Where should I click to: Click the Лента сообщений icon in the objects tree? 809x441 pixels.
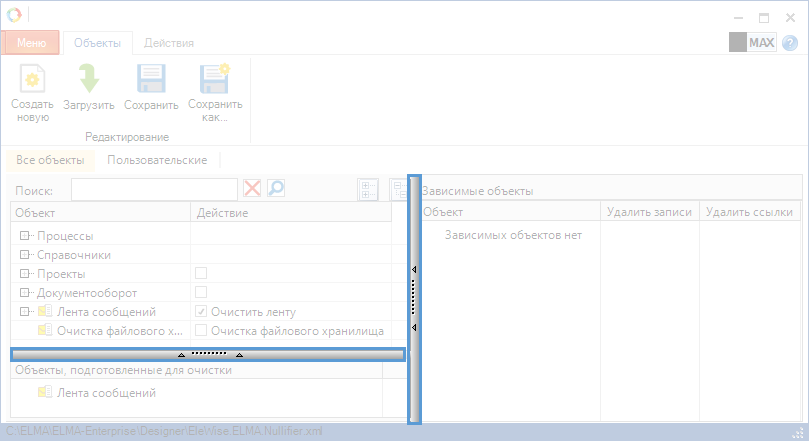click(45, 311)
